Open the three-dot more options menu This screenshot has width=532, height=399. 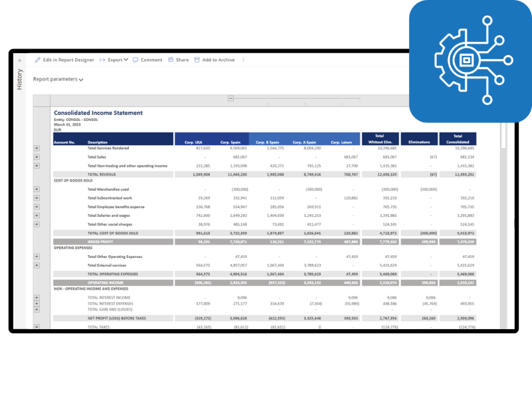pos(243,60)
